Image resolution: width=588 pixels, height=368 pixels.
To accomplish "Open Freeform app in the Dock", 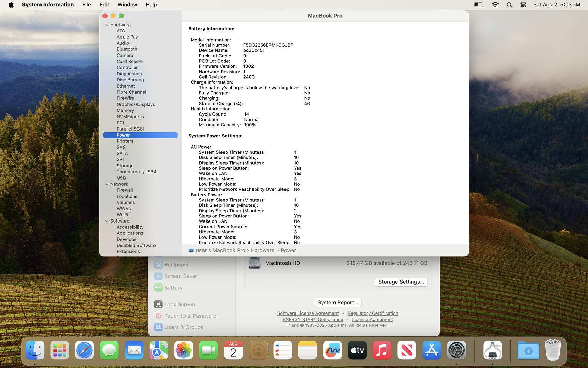I will [x=332, y=350].
